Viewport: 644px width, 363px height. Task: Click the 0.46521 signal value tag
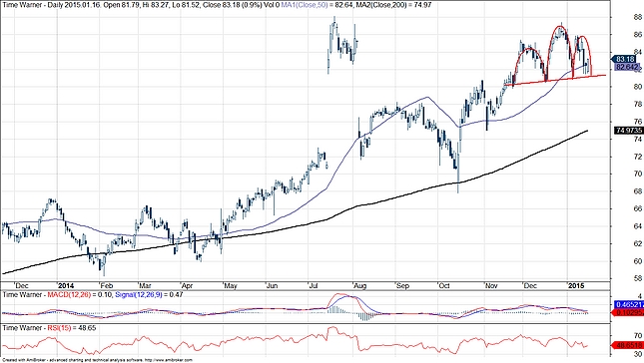click(629, 305)
